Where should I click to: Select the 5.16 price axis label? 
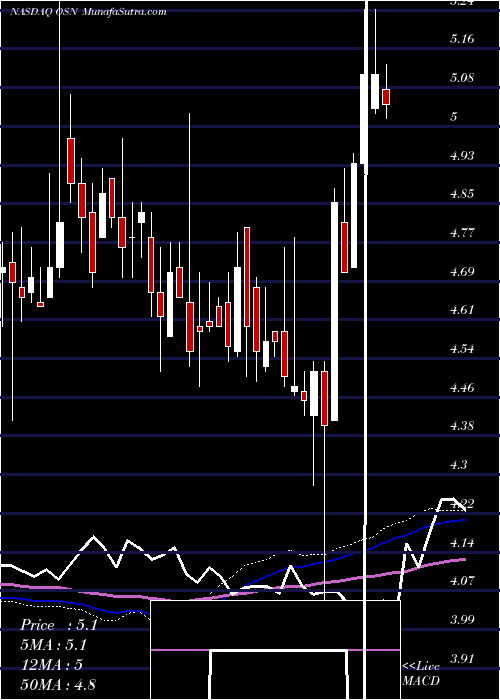click(x=462, y=39)
